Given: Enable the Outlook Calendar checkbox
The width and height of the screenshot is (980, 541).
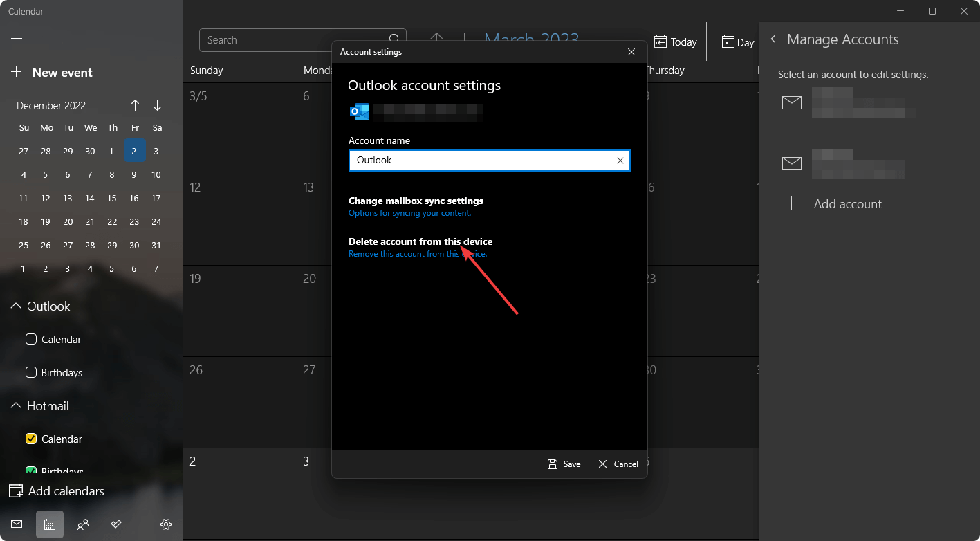Looking at the screenshot, I should coord(31,339).
